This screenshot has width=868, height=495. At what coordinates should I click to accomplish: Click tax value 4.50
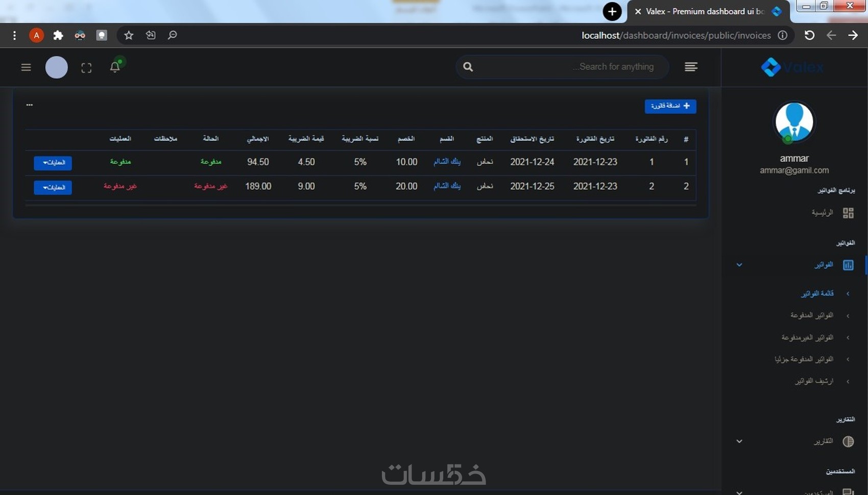306,162
